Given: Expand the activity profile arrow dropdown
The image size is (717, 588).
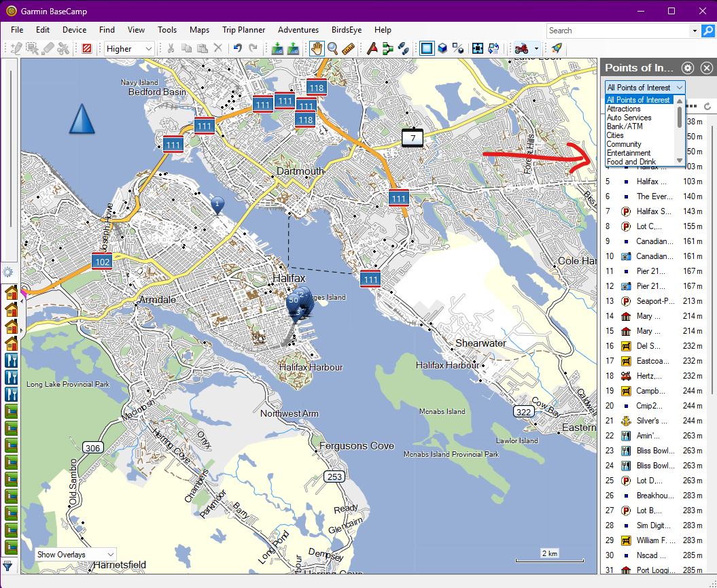Looking at the screenshot, I should point(536,48).
